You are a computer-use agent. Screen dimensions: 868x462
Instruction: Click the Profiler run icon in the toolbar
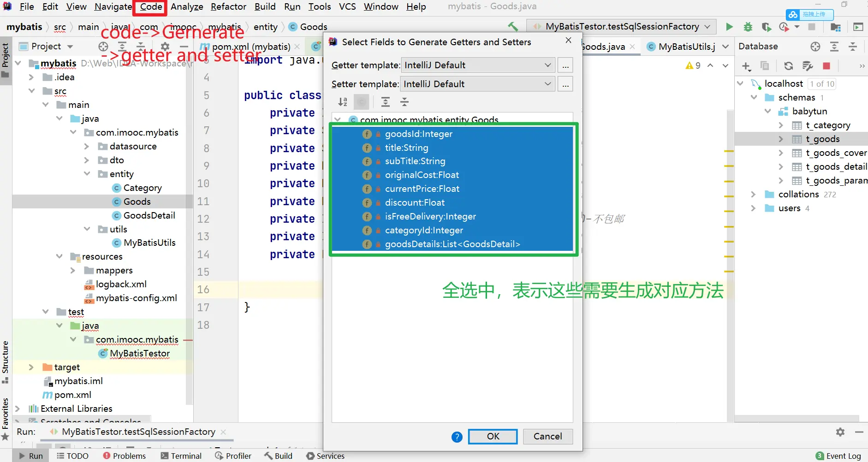(784, 27)
